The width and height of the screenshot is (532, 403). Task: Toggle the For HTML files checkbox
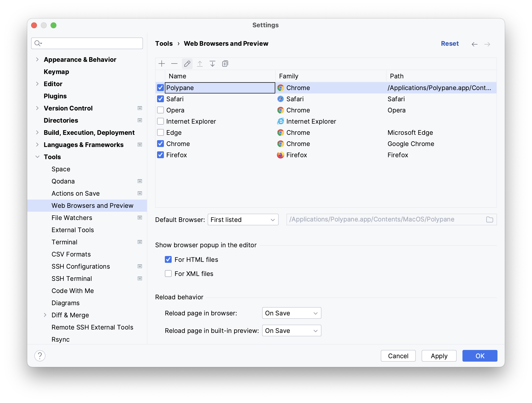coord(168,259)
